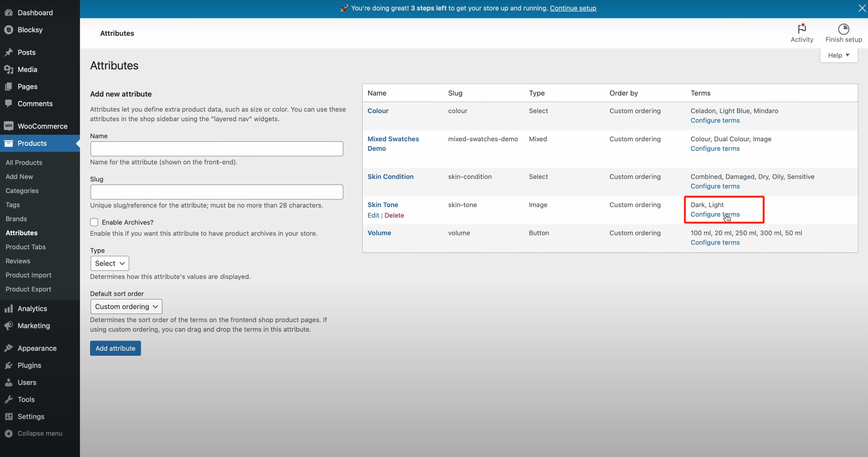Open the Dashboard icon in the sidebar
The image size is (868, 457).
[x=9, y=12]
